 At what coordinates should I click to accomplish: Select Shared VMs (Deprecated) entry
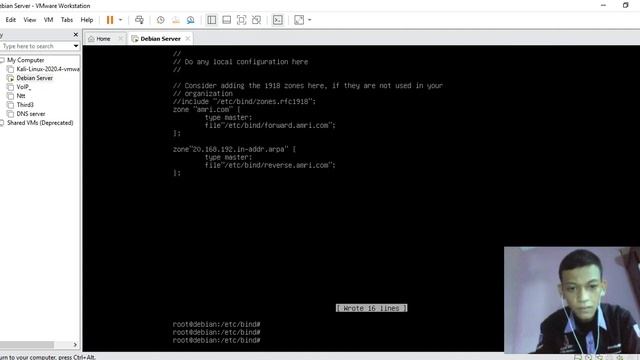pos(40,123)
